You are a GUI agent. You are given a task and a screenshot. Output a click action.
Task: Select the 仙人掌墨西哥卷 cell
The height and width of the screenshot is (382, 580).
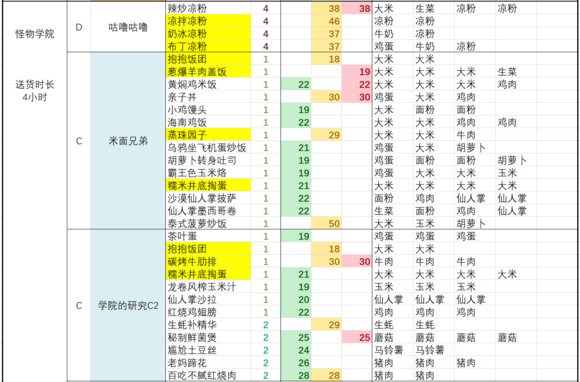click(x=209, y=211)
